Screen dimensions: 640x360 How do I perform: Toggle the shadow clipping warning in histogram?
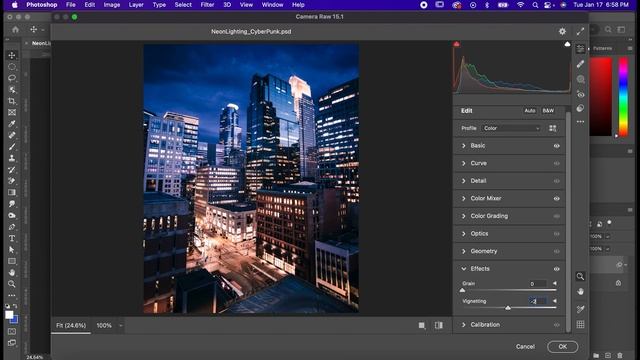pyautogui.click(x=456, y=44)
